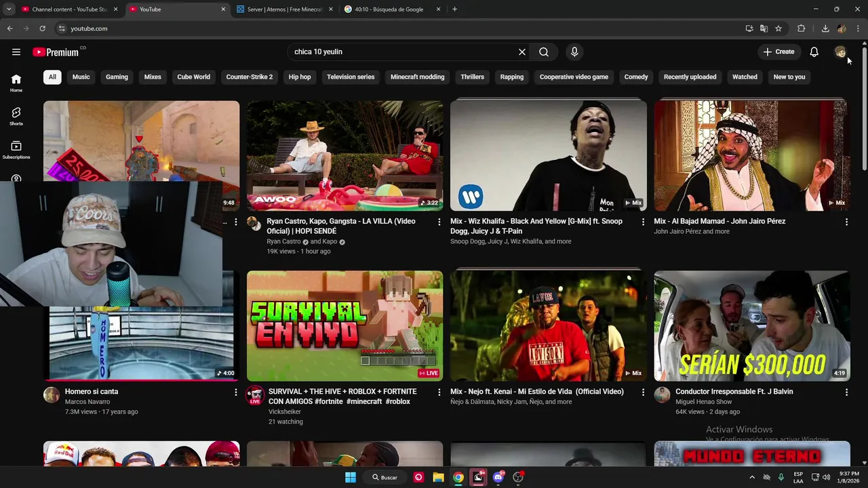Open more options for Conductor Irresponsable
The height and width of the screenshot is (488, 868).
(x=846, y=392)
